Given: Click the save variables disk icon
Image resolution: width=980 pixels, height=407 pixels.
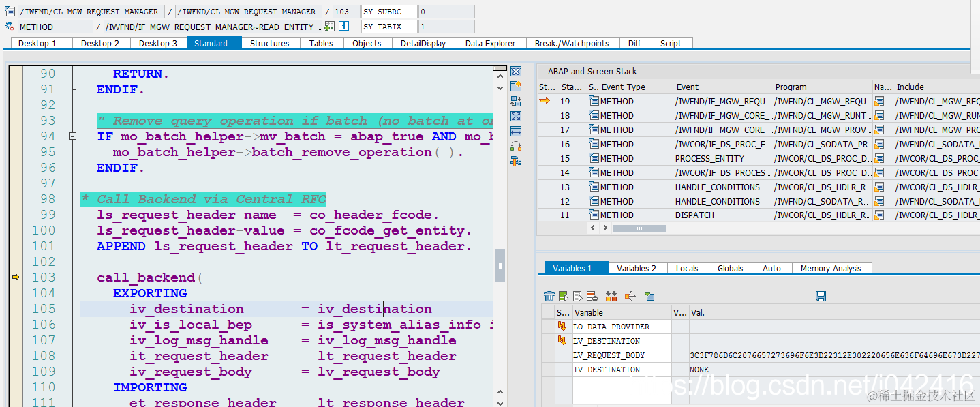Looking at the screenshot, I should [821, 296].
